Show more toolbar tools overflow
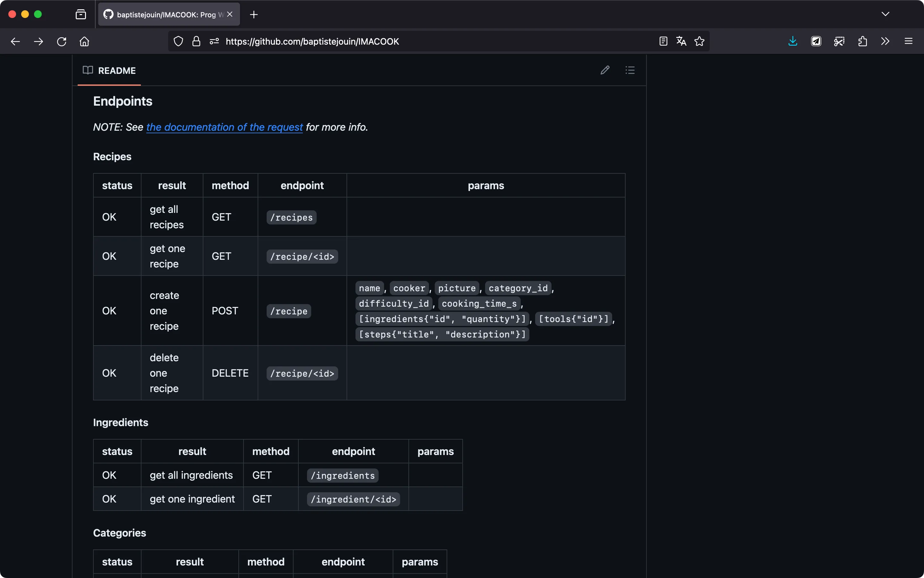924x578 pixels. click(x=885, y=41)
